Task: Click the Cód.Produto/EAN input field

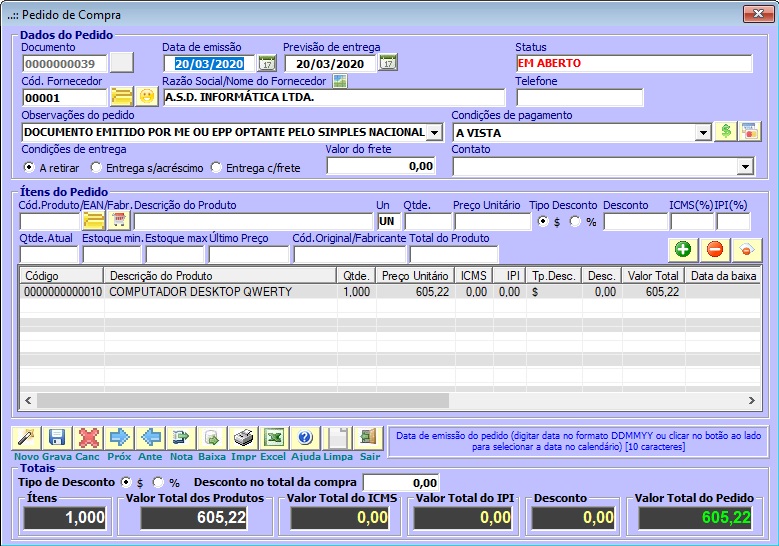Action: [x=50, y=221]
